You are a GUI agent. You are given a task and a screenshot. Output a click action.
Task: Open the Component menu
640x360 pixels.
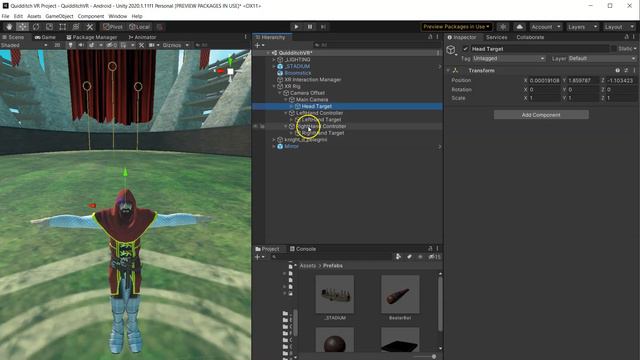pyautogui.click(x=91, y=16)
